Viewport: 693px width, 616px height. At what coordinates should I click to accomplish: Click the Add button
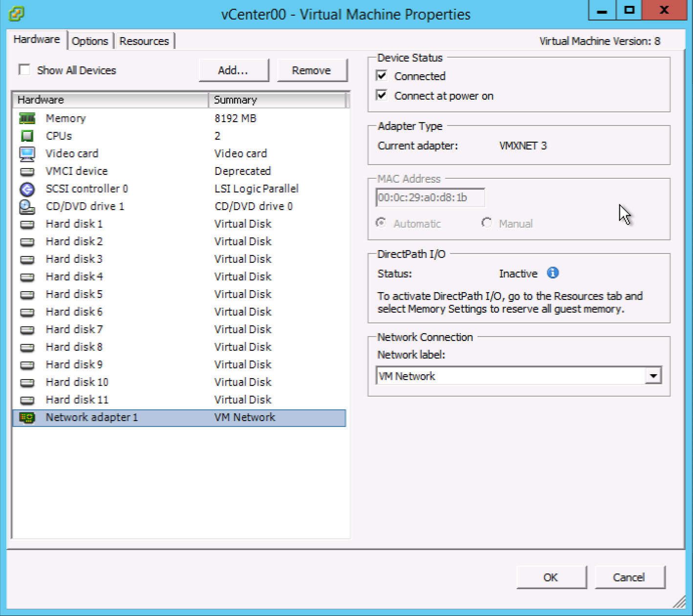pos(234,70)
